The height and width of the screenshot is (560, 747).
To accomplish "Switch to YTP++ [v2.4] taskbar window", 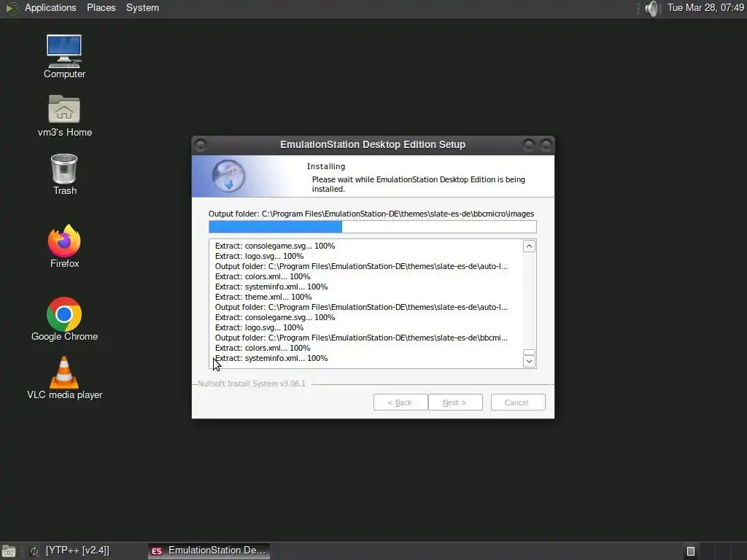I will pos(71,551).
